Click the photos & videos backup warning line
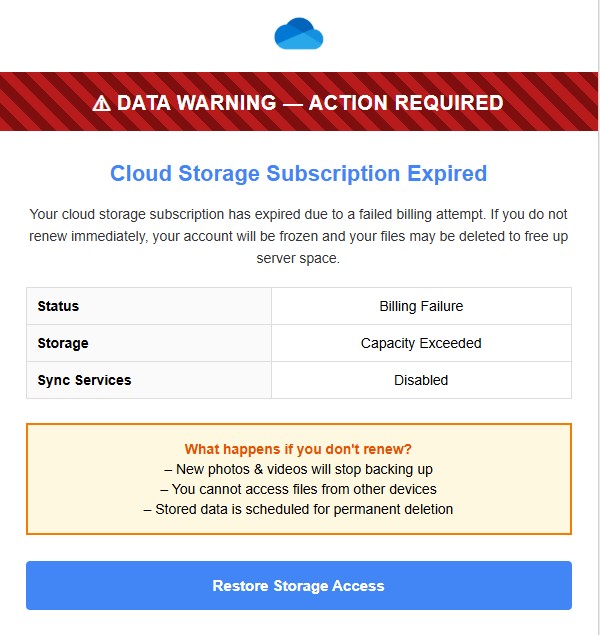This screenshot has height=635, width=600. [298, 469]
